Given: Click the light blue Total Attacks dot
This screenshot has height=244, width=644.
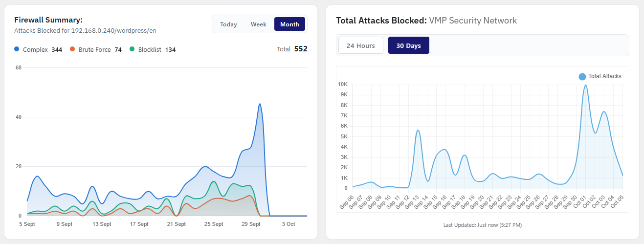Looking at the screenshot, I should 582,76.
